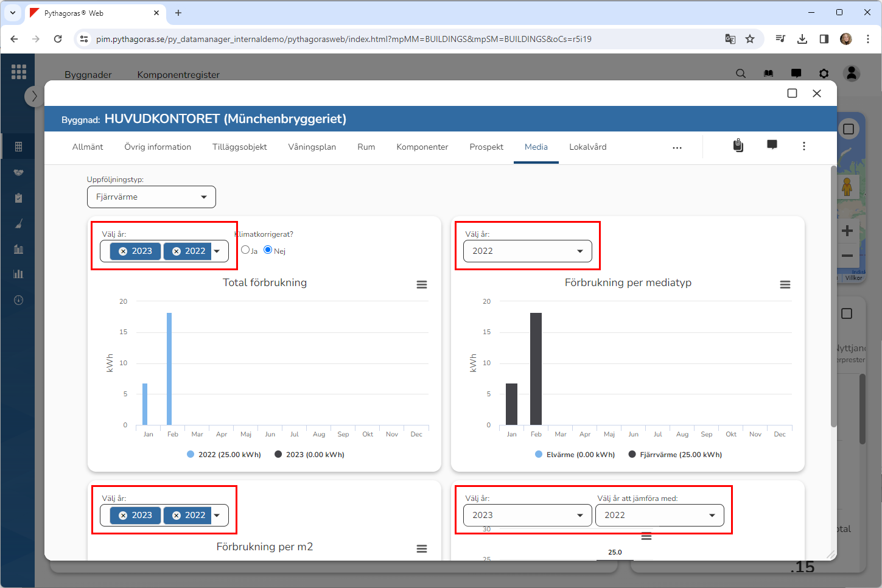Open the Välj år att jämföra med dropdown
Viewport: 882px width, 588px height.
659,516
